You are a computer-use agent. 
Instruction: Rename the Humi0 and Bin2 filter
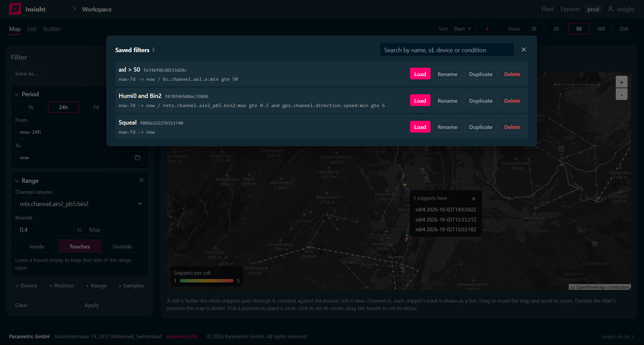click(x=447, y=101)
